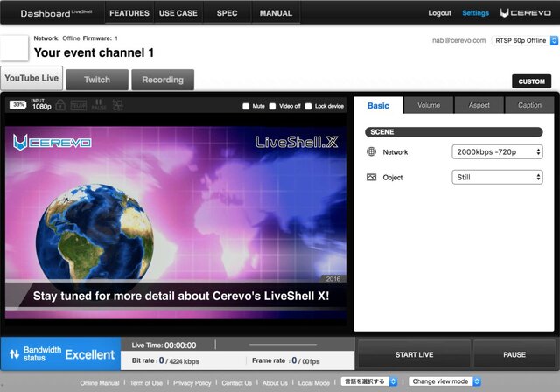
Task: Open the SPEC menu item
Action: coord(227,13)
